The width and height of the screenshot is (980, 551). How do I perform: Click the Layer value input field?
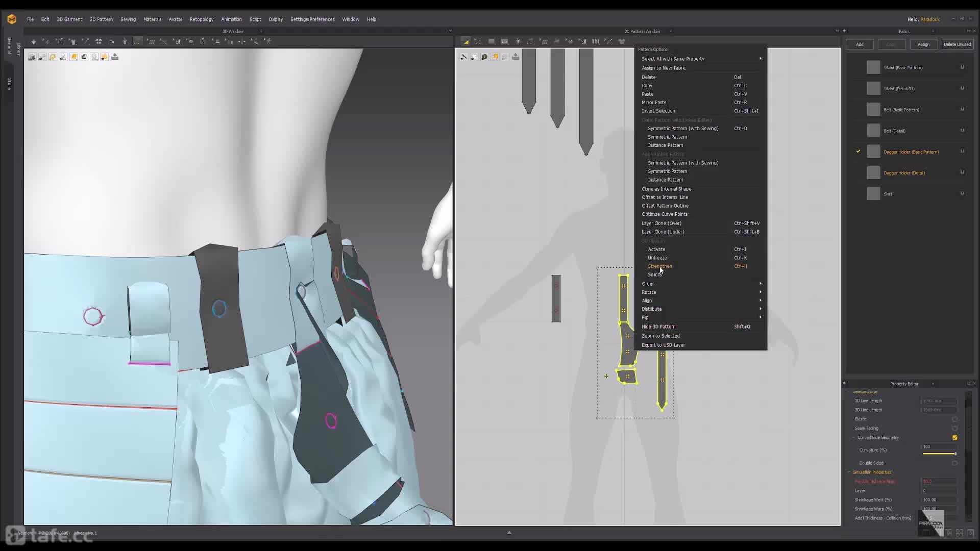click(x=939, y=491)
